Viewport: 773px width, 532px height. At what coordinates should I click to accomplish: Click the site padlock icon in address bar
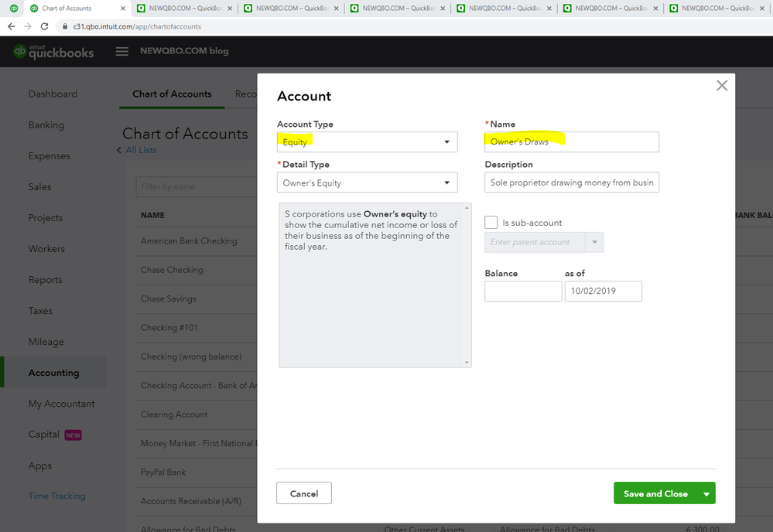tap(66, 26)
